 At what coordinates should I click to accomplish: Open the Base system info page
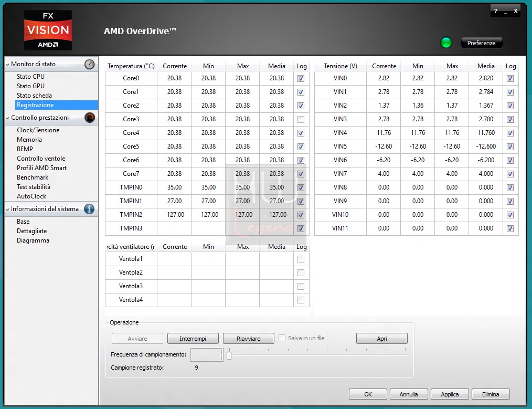(x=23, y=222)
